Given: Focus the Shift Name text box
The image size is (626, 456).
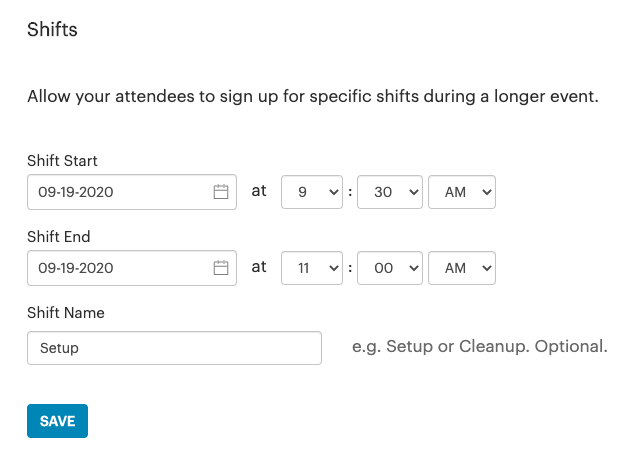Looking at the screenshot, I should coord(174,348).
